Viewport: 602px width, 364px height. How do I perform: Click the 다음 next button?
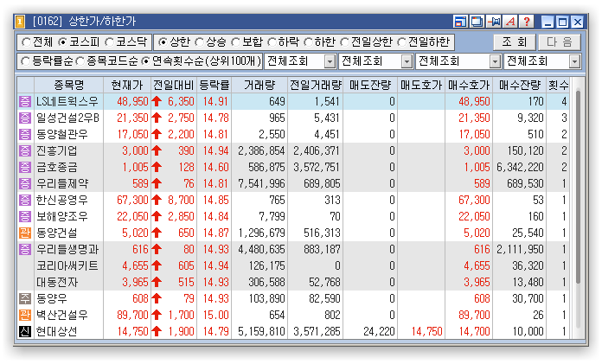click(560, 42)
